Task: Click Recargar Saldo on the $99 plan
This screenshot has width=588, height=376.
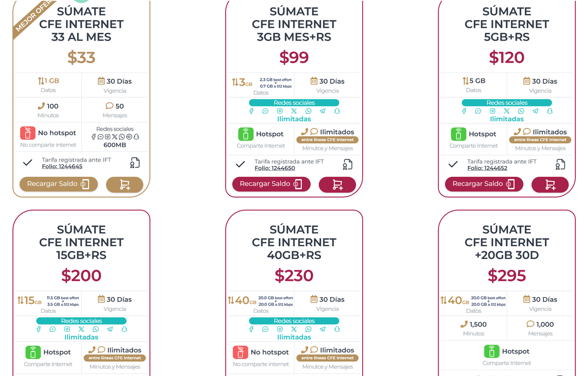Action: pyautogui.click(x=271, y=184)
